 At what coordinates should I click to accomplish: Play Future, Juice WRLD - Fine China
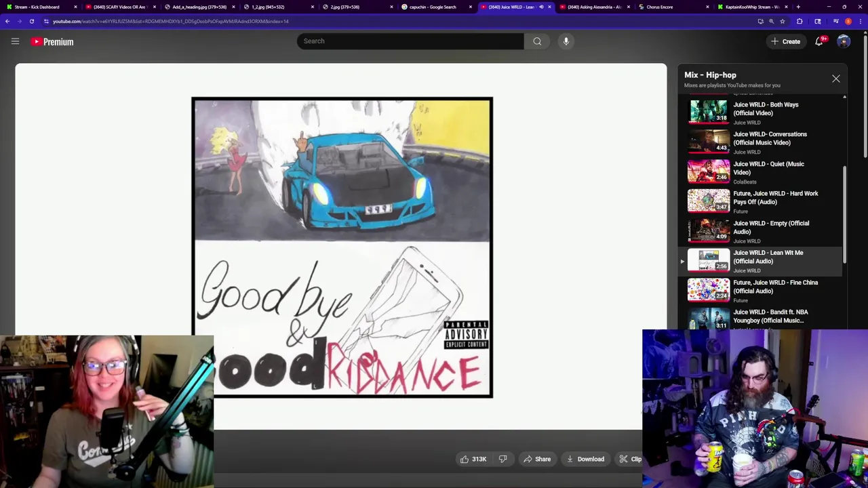762,291
